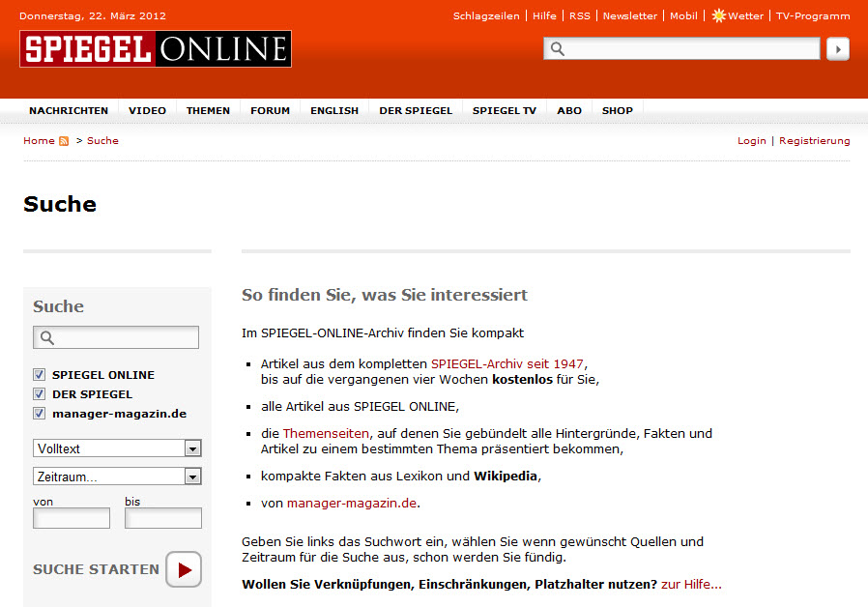The width and height of the screenshot is (868, 607).
Task: Open the Volltext dropdown
Action: click(117, 448)
